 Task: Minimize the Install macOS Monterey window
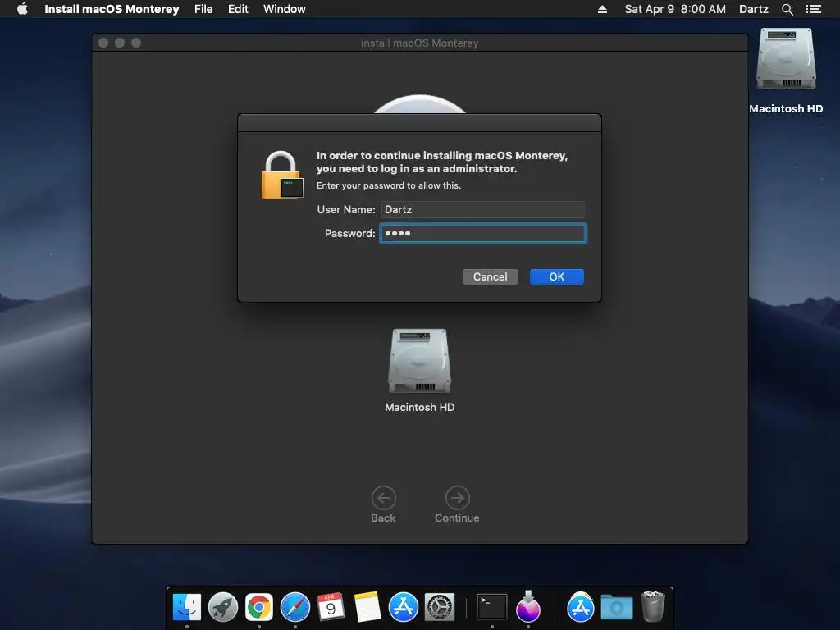(x=120, y=43)
